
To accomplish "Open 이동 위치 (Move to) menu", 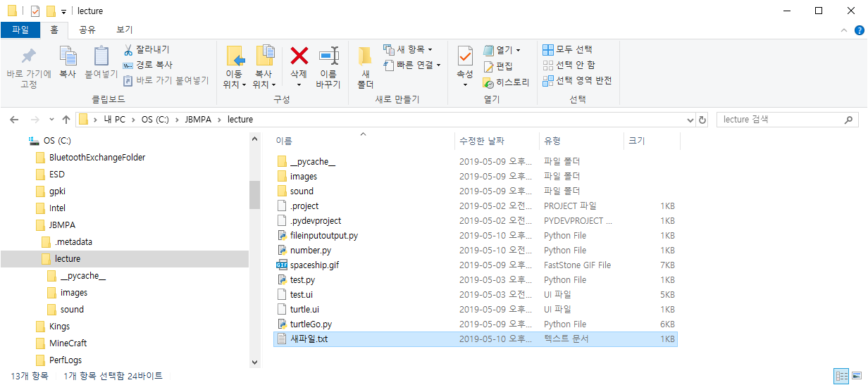I will pyautogui.click(x=235, y=68).
